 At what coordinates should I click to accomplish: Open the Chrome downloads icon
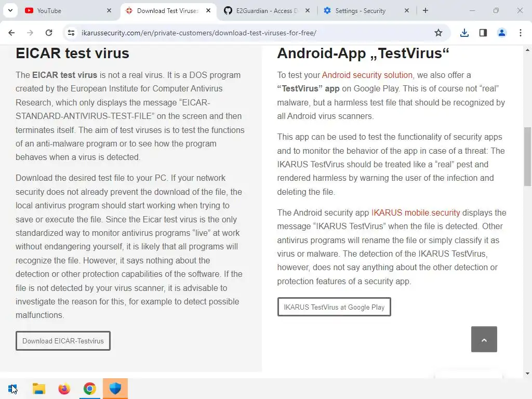pos(464,33)
